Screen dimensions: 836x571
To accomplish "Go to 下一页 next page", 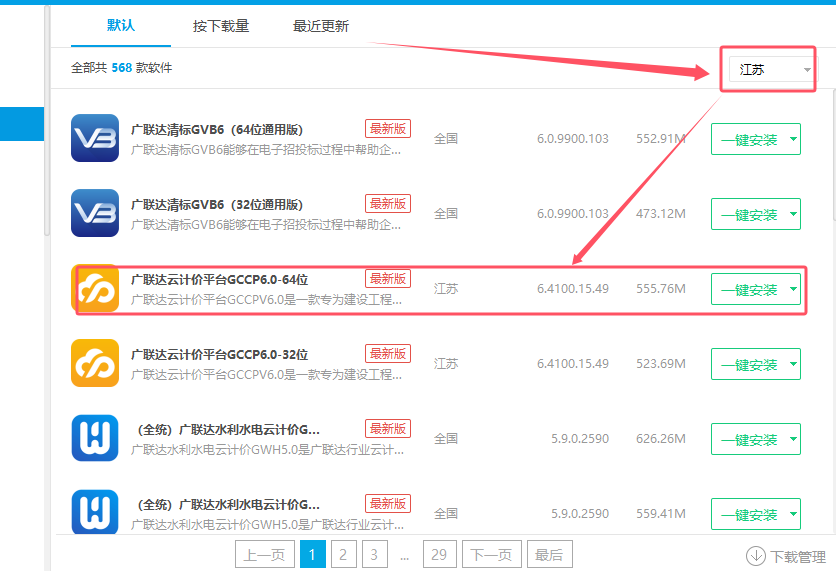I will (491, 554).
